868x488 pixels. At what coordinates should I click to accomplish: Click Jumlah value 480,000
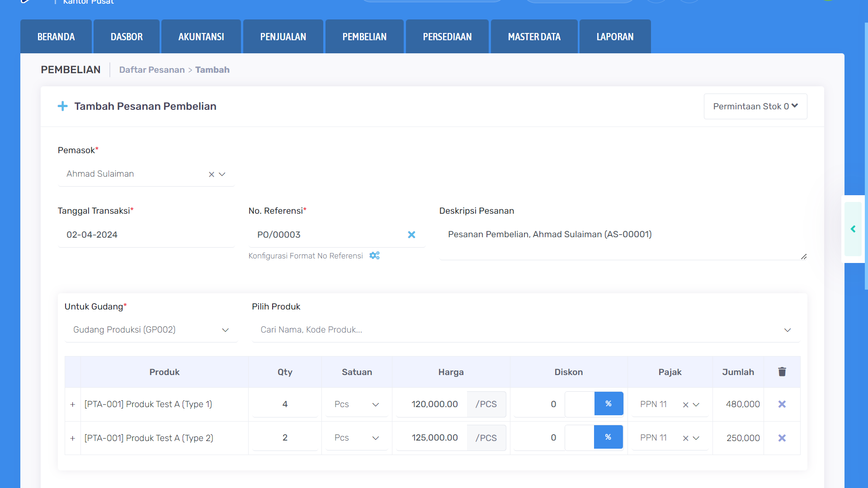[743, 404]
